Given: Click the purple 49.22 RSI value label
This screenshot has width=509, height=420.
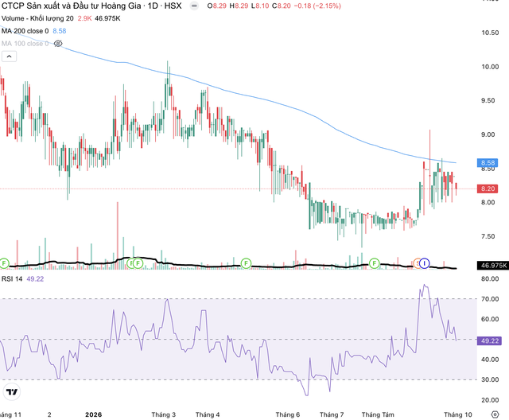Looking at the screenshot, I should 490,340.
